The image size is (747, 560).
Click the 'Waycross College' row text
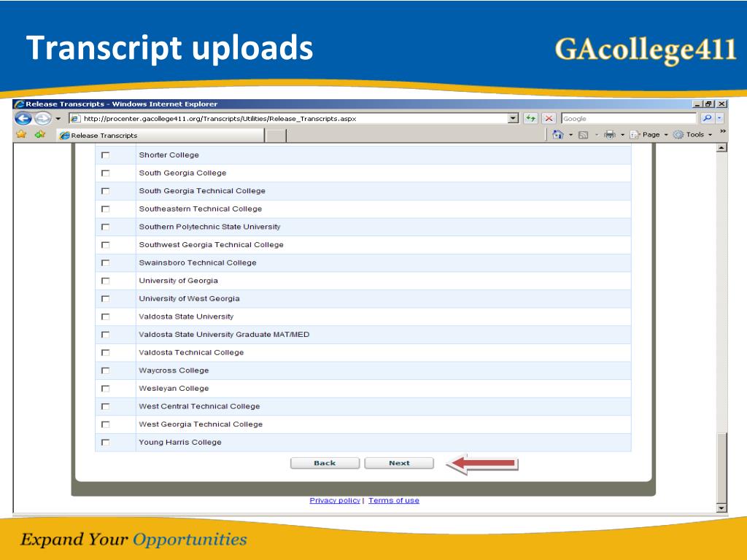[174, 370]
